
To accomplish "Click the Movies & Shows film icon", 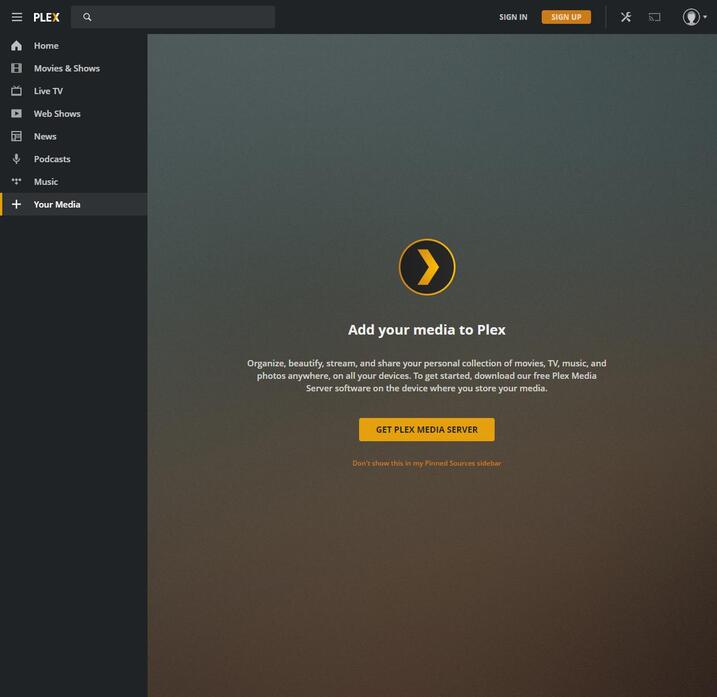I will [x=16, y=68].
